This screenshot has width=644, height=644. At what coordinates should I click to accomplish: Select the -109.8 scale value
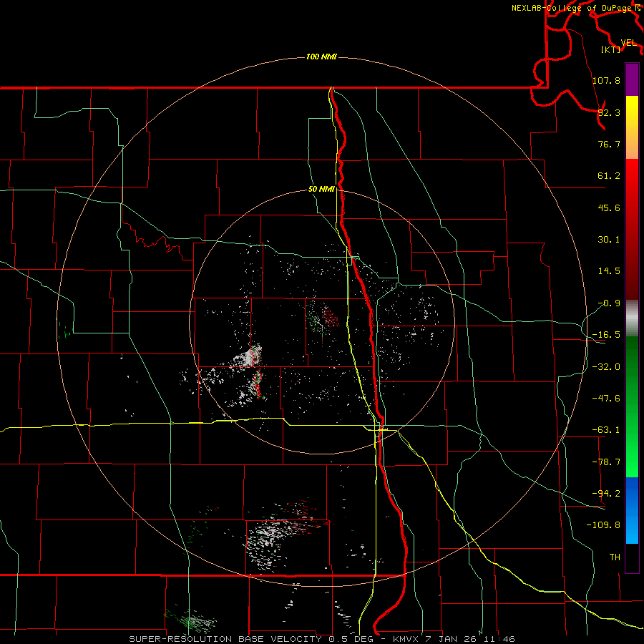[603, 525]
